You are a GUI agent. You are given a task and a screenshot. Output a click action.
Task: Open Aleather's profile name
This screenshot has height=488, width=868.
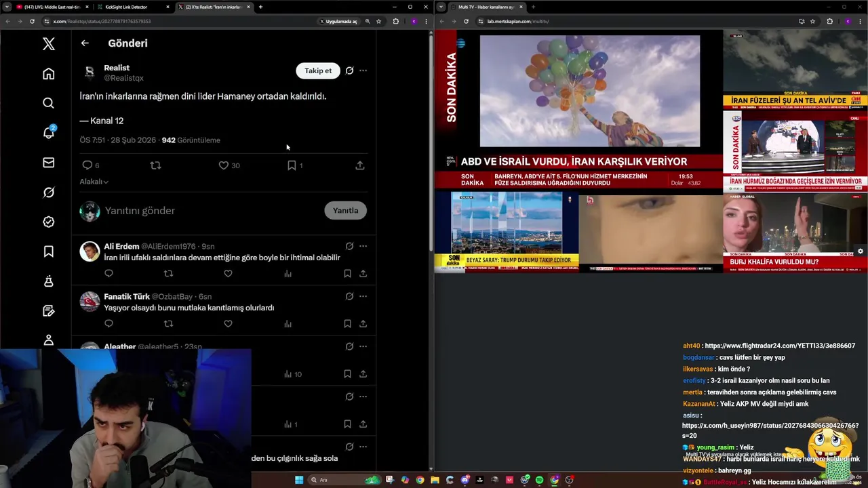120,346
